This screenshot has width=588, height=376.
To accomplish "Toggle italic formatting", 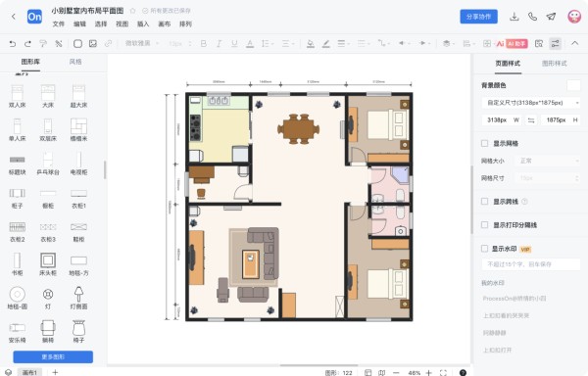I will point(219,44).
